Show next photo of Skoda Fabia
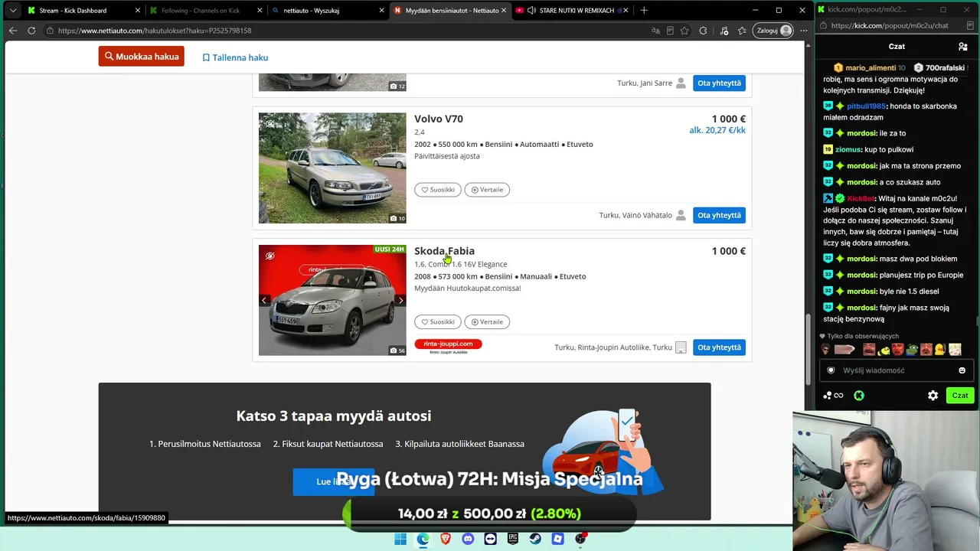 click(400, 301)
